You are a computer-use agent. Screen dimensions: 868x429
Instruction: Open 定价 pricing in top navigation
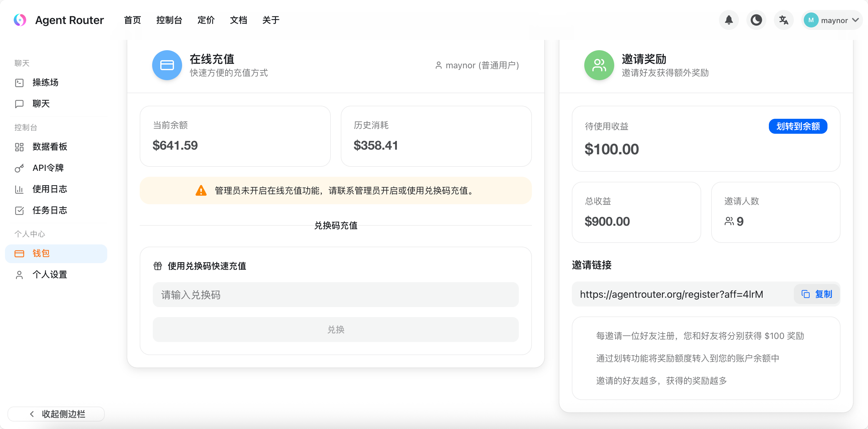(206, 20)
